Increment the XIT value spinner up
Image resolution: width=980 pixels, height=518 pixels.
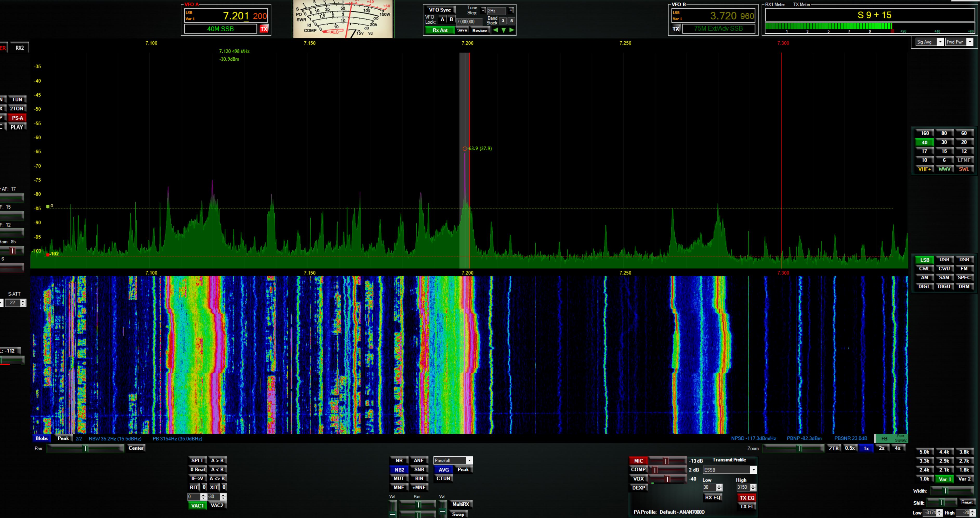223,495
